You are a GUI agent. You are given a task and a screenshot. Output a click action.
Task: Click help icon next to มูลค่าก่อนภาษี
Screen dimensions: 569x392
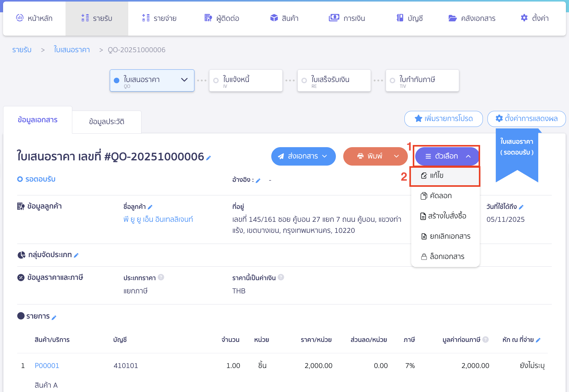(485, 339)
